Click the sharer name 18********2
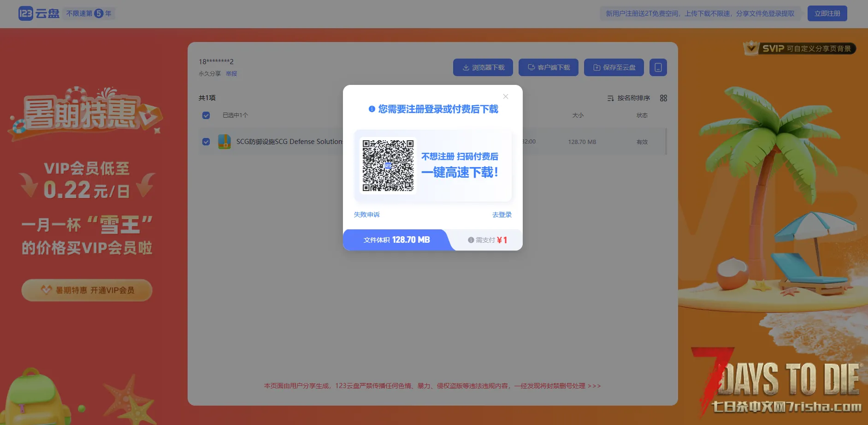This screenshot has height=425, width=868. tap(216, 61)
